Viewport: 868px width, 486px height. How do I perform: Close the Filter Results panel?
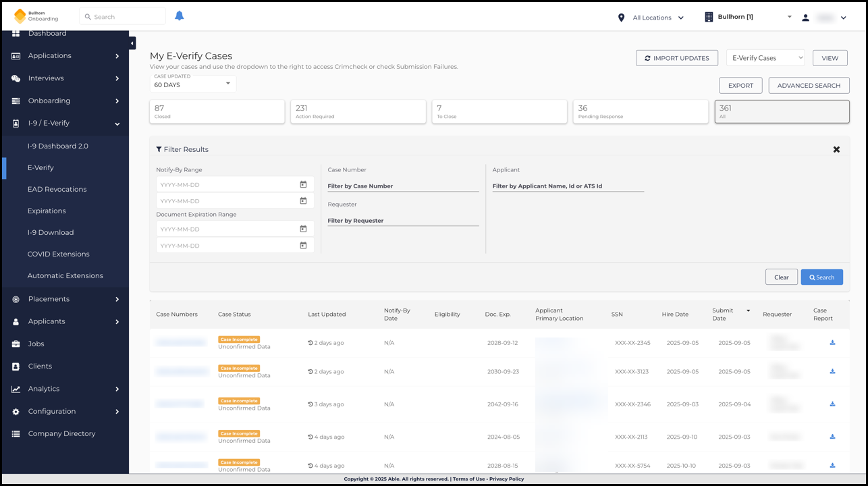[x=836, y=149]
